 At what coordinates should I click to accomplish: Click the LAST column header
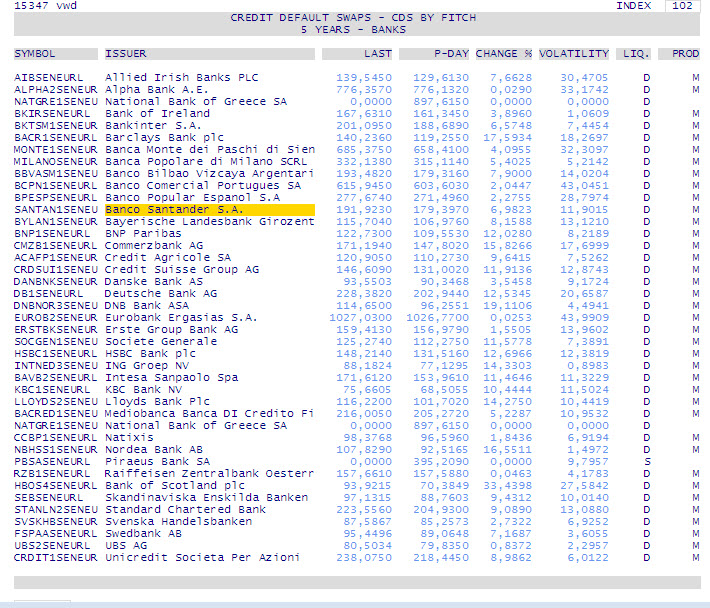tap(357, 54)
